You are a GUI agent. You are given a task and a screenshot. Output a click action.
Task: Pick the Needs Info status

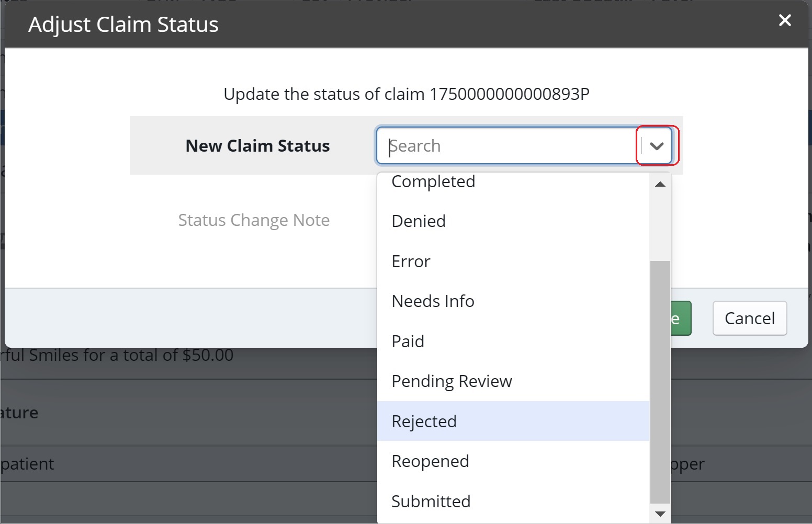(433, 301)
